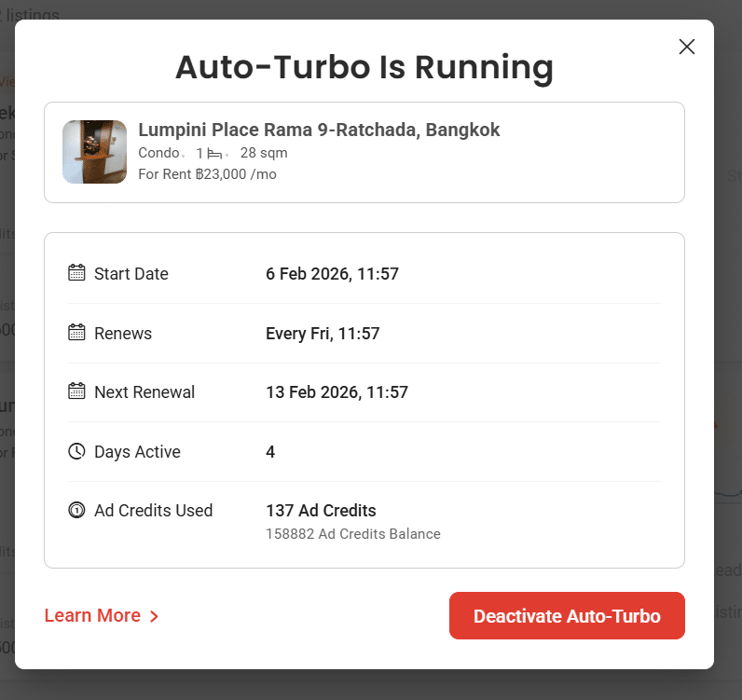
Task: Click the Renews calendar icon
Action: click(x=77, y=333)
